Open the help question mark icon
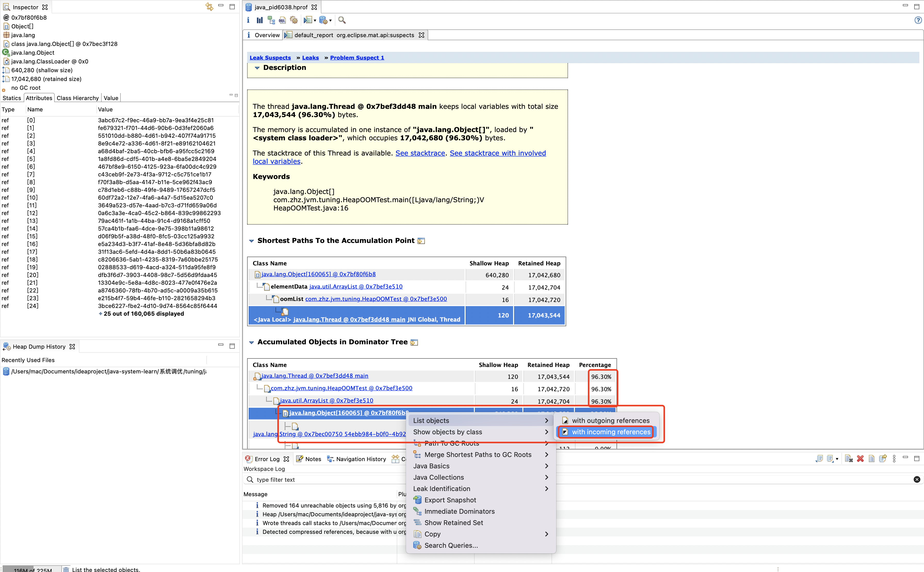The height and width of the screenshot is (572, 924). pyautogui.click(x=918, y=20)
